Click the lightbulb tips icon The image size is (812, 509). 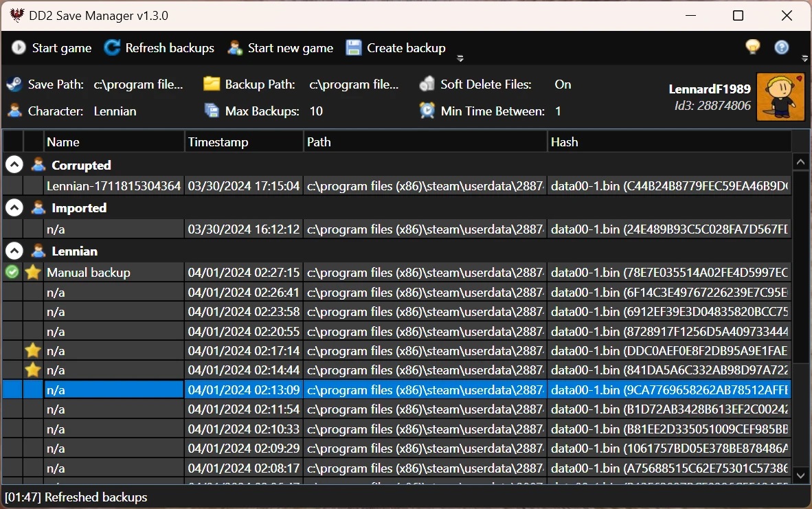(x=753, y=47)
